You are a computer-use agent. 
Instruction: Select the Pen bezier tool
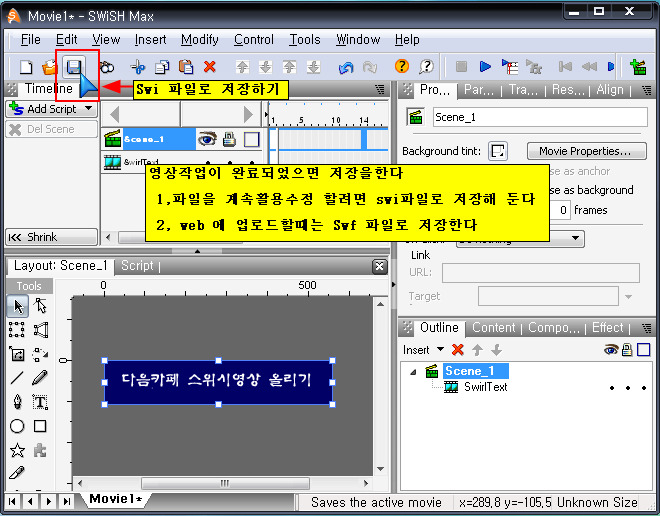click(17, 402)
